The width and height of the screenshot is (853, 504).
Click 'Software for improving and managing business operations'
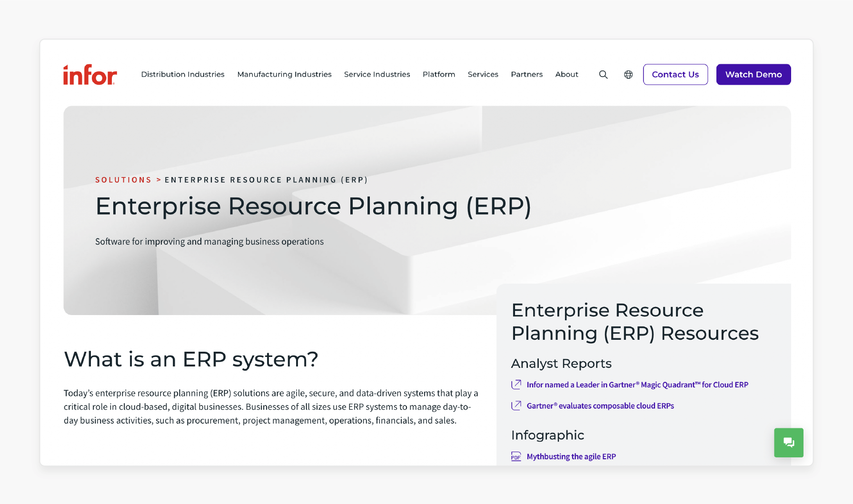coord(209,242)
